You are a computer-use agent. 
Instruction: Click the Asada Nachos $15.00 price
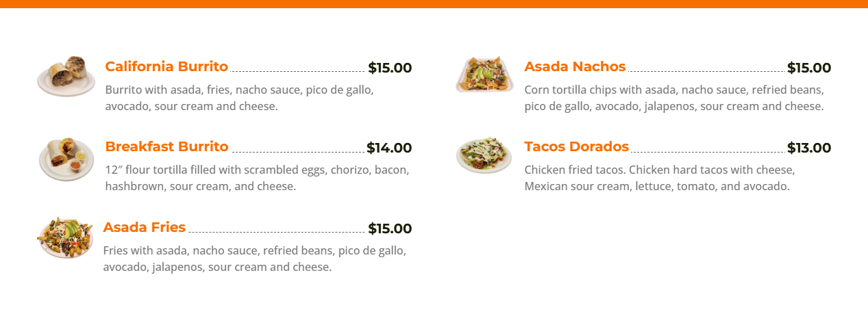(x=808, y=68)
